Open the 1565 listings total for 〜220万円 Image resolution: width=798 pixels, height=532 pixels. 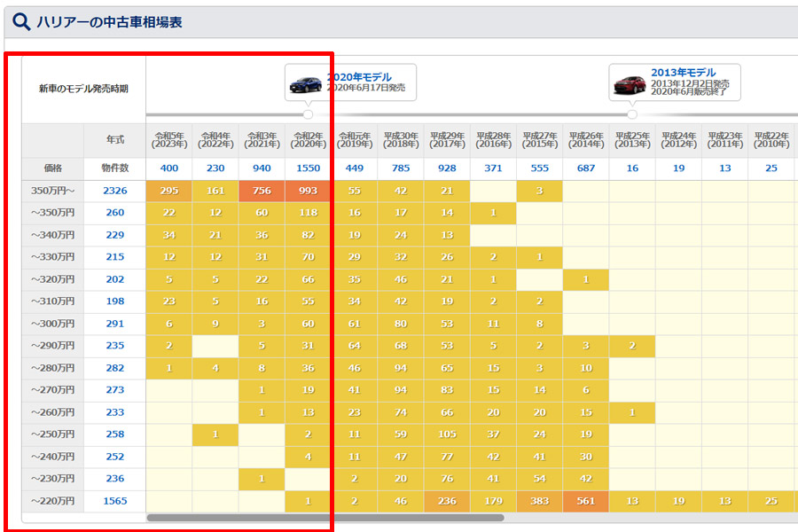pos(115,501)
